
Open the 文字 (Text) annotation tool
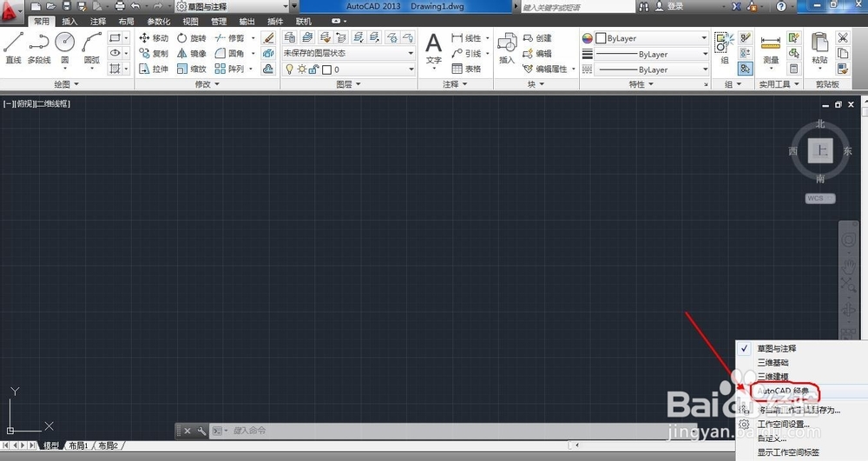pyautogui.click(x=433, y=48)
